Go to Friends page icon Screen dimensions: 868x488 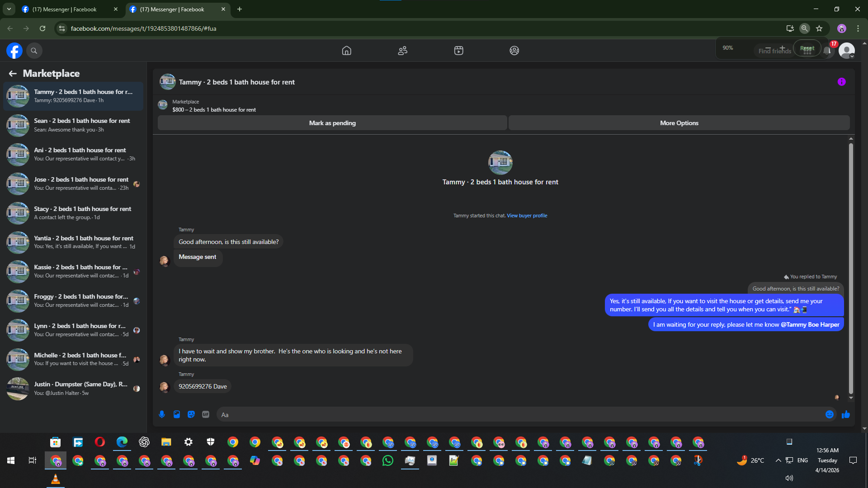(x=402, y=51)
